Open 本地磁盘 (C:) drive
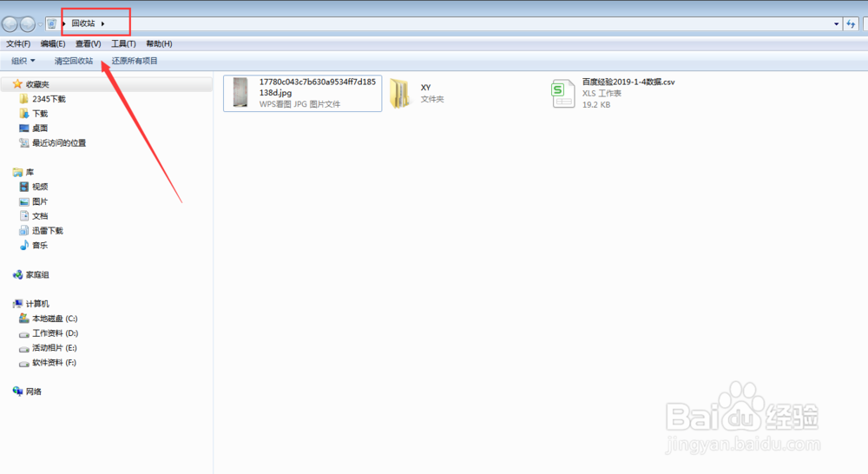868x474 pixels. [x=55, y=319]
